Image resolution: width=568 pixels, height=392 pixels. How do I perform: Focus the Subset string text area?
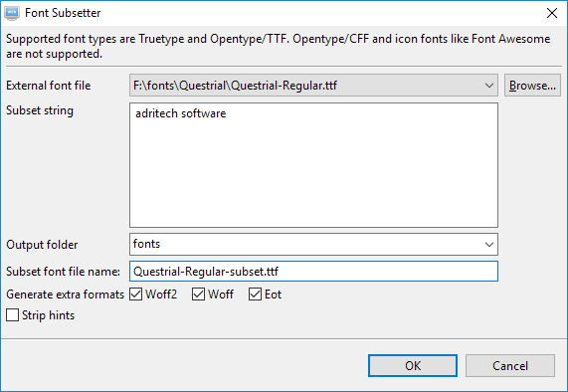(x=313, y=165)
